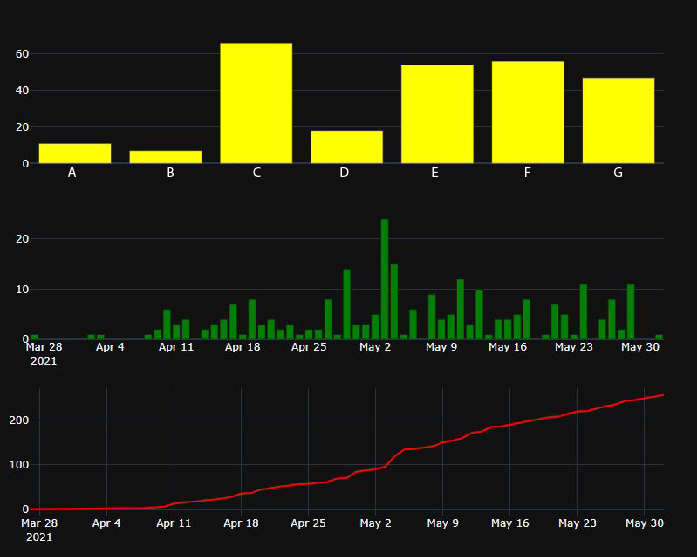Click '2021' year label under red line chart
The height and width of the screenshot is (557, 697).
pos(39,537)
